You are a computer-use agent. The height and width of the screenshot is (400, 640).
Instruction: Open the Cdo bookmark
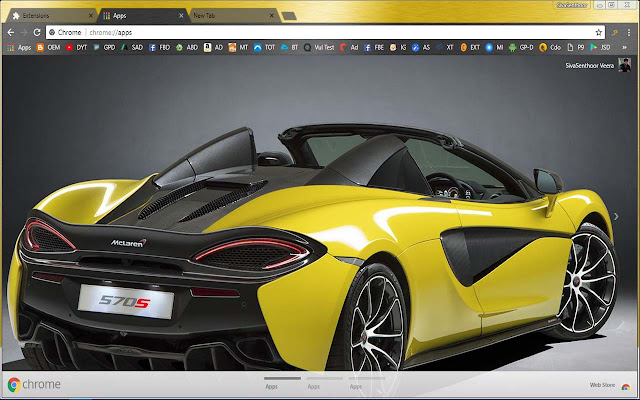coord(550,47)
